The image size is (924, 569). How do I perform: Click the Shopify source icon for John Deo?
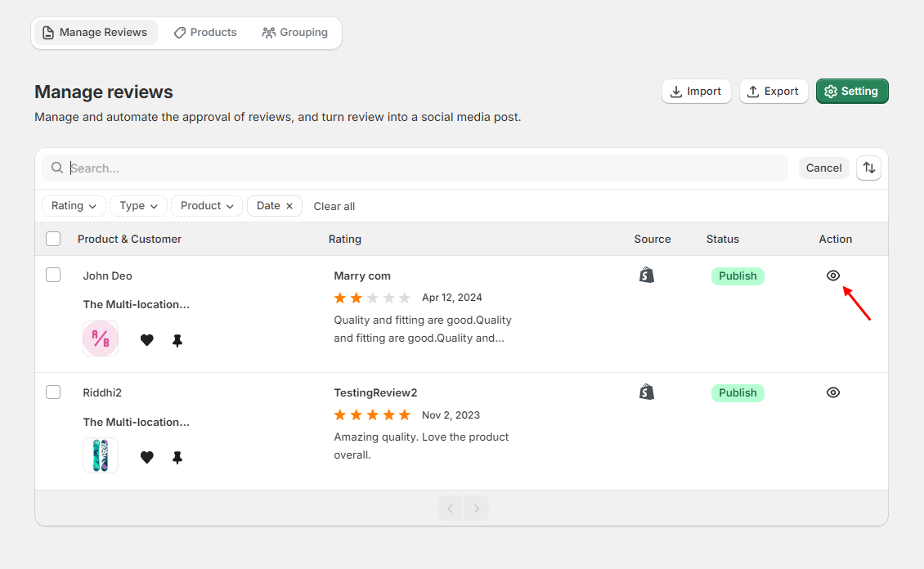point(647,276)
